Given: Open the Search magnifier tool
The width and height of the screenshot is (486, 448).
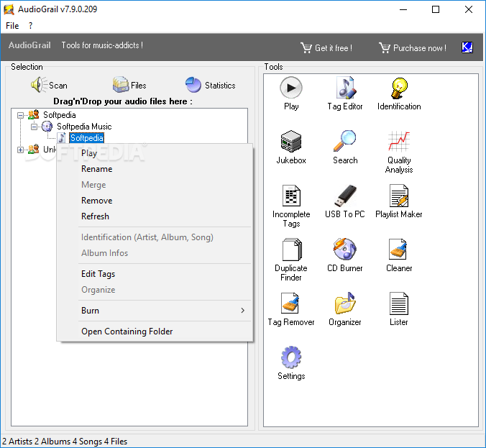Looking at the screenshot, I should tap(345, 142).
